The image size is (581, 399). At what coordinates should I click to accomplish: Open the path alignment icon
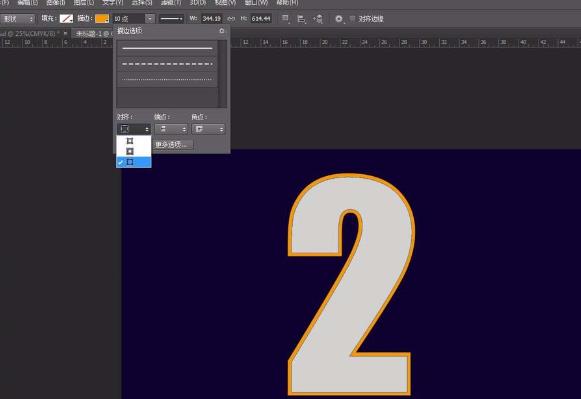[302, 19]
